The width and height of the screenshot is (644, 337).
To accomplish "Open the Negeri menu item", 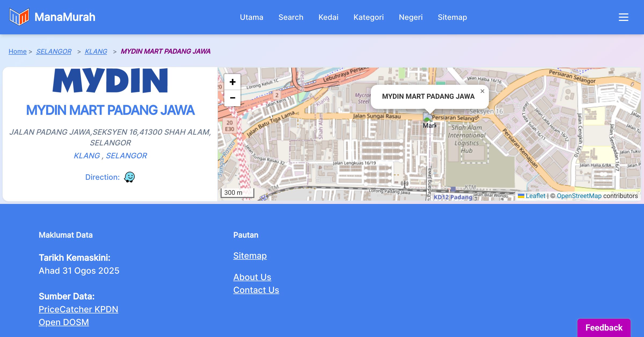I will click(x=411, y=17).
